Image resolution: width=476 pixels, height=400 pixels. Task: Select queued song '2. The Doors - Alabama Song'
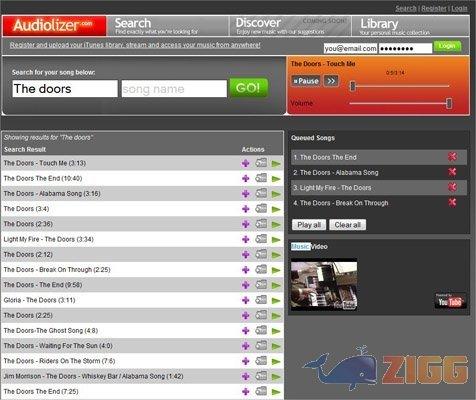(x=379, y=172)
